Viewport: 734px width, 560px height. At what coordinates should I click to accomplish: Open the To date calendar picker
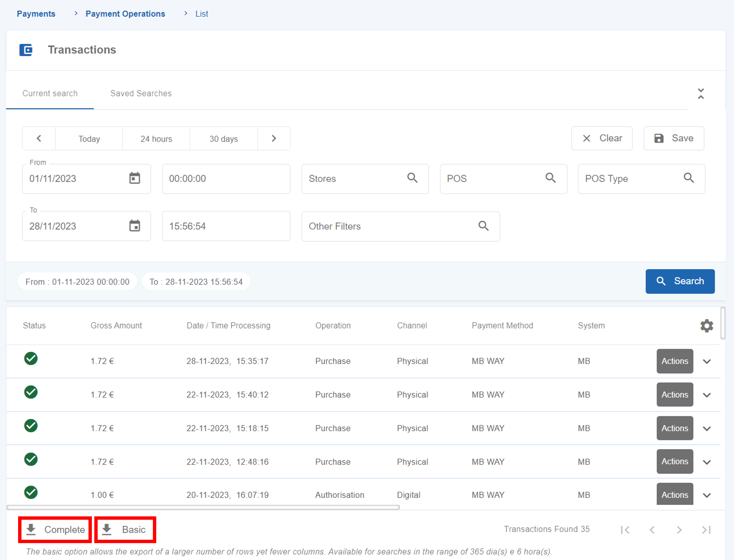coord(134,226)
